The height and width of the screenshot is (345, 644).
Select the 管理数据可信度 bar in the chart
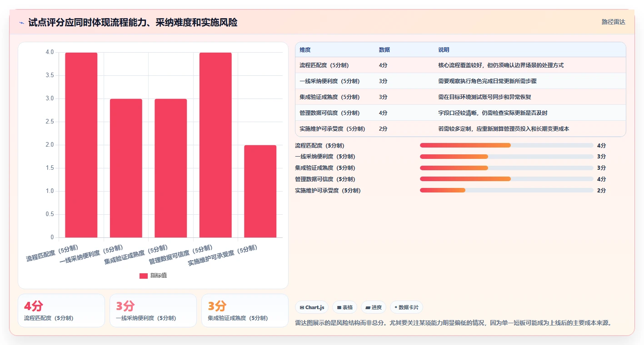coord(215,145)
